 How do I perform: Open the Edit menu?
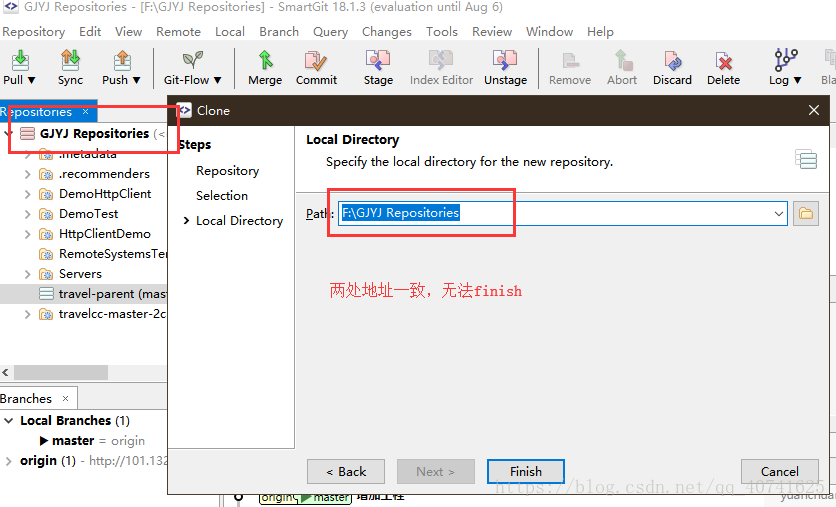(90, 32)
